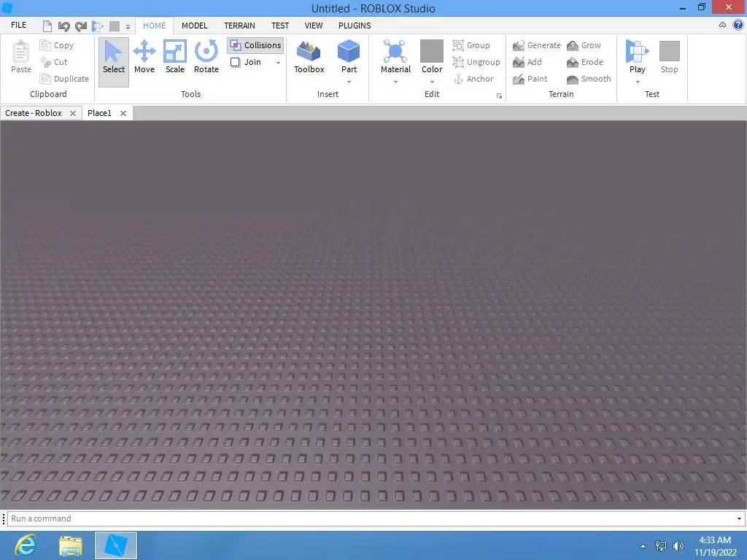Viewport: 747px width, 560px height.
Task: Open the volume speaker tray icon
Action: click(678, 546)
